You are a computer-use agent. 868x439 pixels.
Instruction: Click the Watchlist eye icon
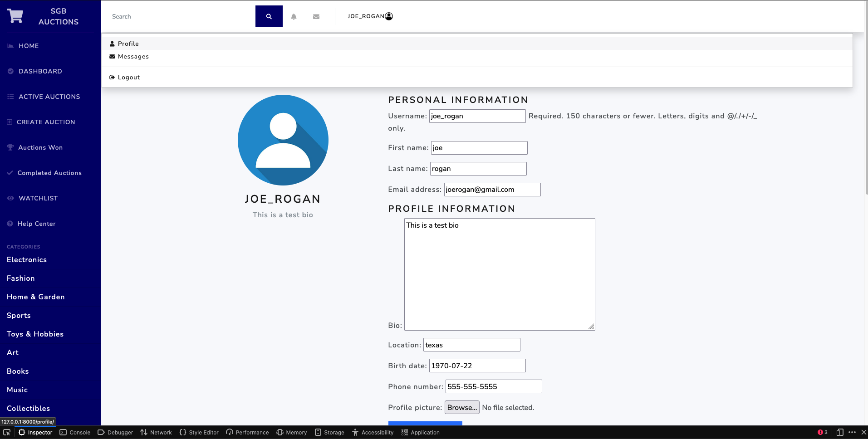point(10,198)
